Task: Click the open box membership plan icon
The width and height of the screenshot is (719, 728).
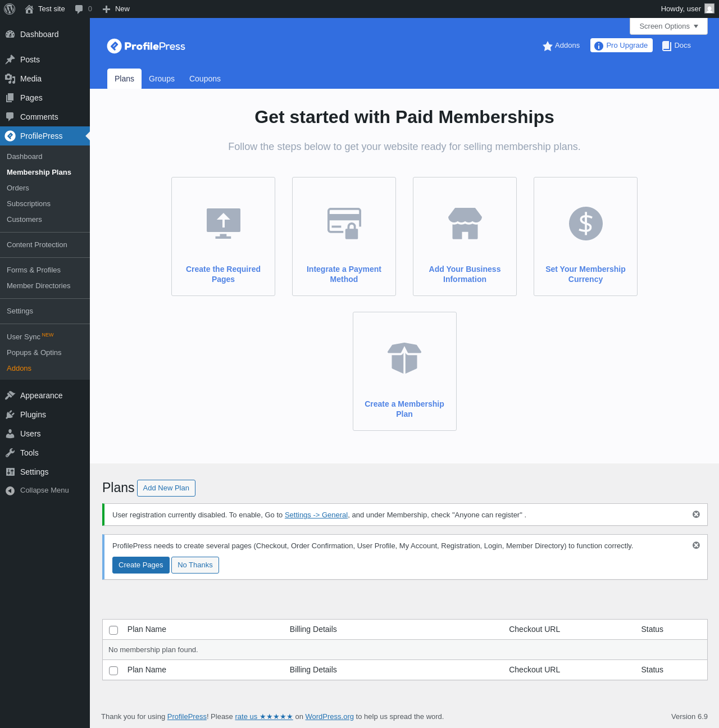Action: pos(404,358)
